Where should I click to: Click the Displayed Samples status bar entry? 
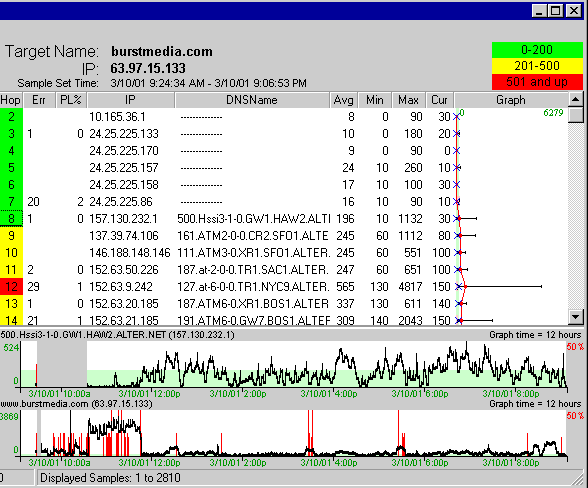pyautogui.click(x=110, y=478)
